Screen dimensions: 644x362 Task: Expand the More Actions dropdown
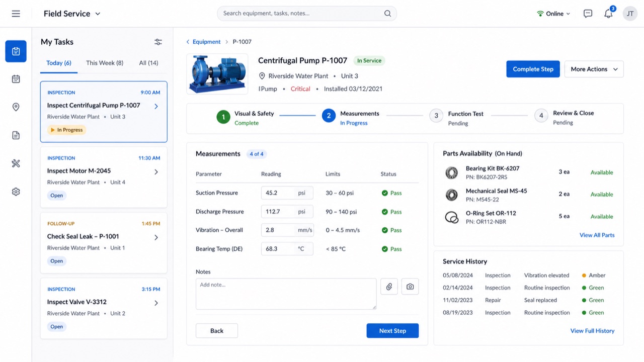(594, 69)
